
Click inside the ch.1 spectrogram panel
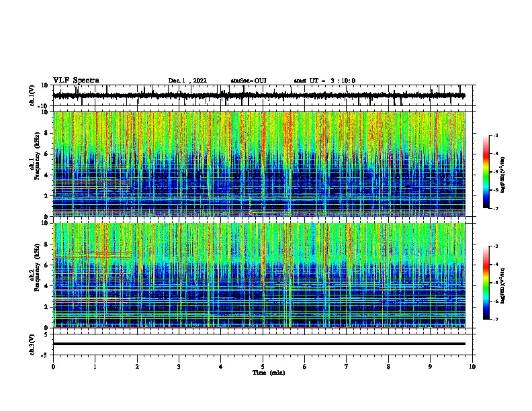tap(259, 164)
